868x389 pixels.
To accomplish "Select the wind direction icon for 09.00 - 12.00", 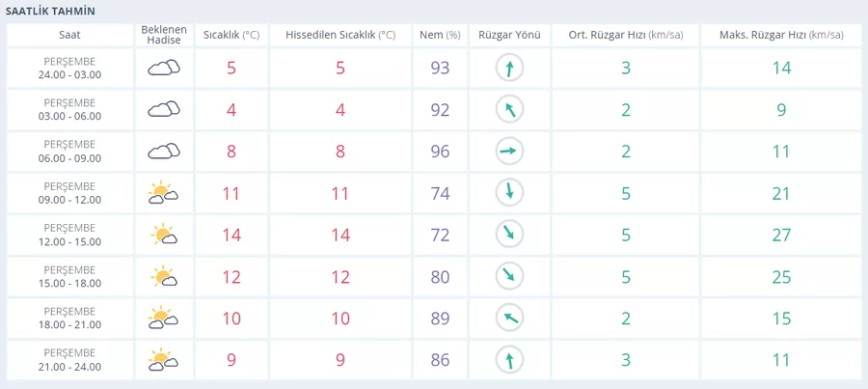I will 508,193.
